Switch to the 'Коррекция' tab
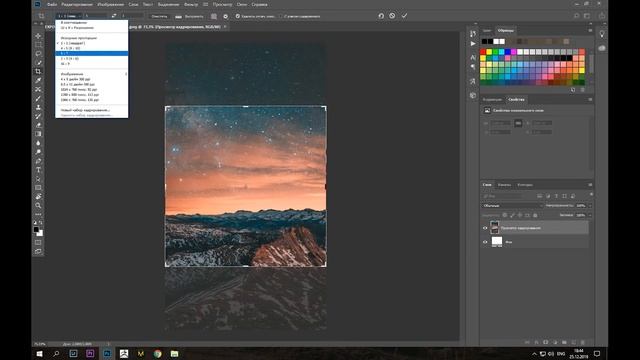Image resolution: width=640 pixels, height=360 pixels. tap(492, 100)
